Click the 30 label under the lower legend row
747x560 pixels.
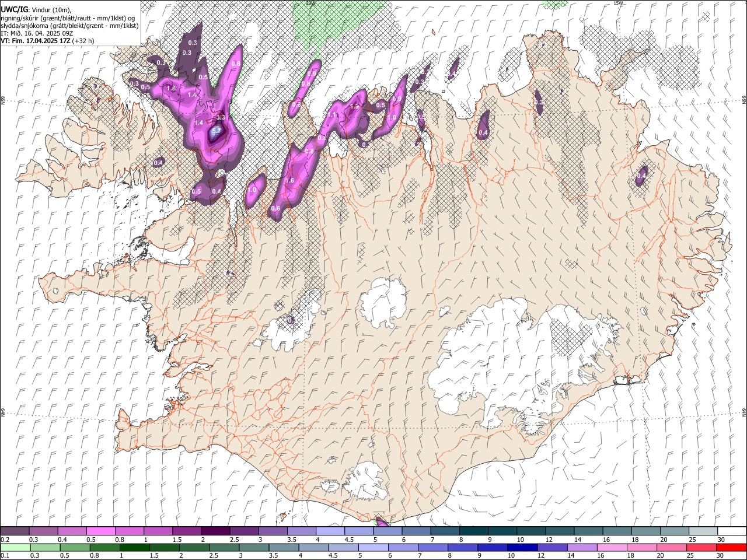(720, 555)
